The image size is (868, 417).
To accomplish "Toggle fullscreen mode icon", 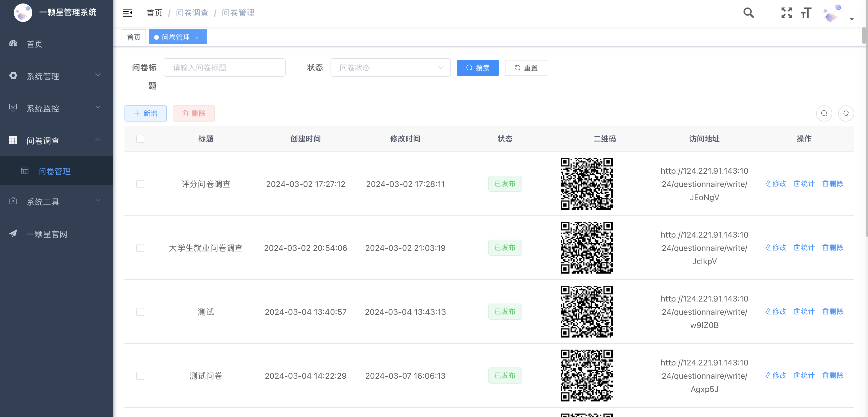I will [x=786, y=13].
